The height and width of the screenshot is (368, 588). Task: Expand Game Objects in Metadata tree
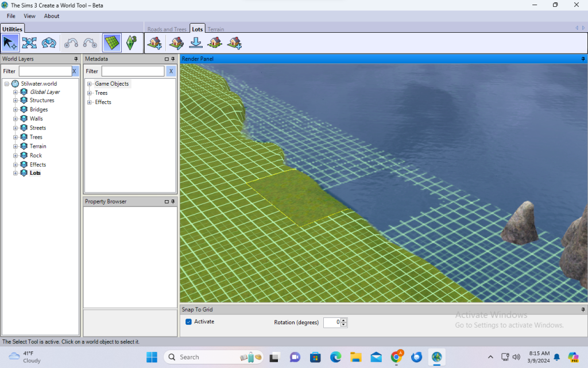90,84
